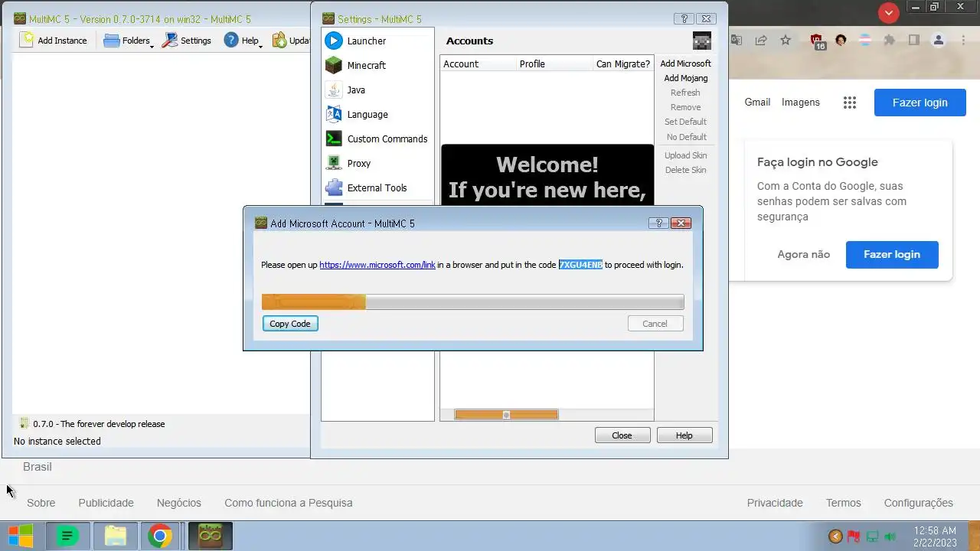Open the Folders dropdown in MultiMC toolbar
This screenshot has width=980, height=551.
tap(129, 41)
